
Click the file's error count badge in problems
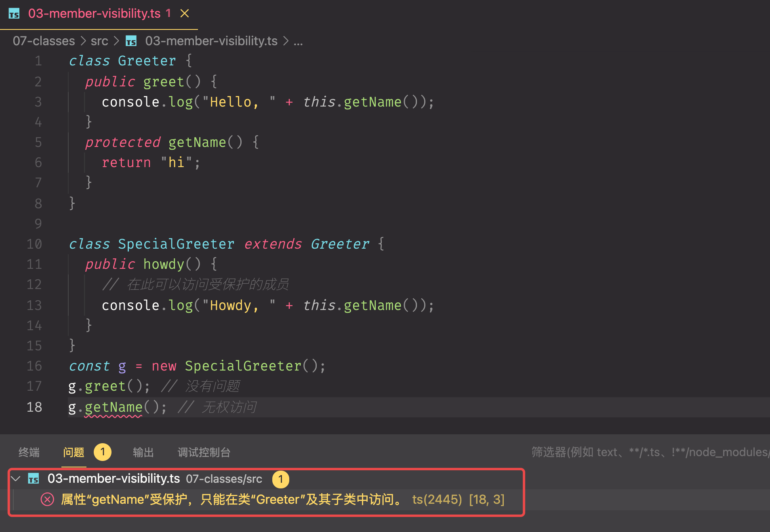tap(280, 479)
